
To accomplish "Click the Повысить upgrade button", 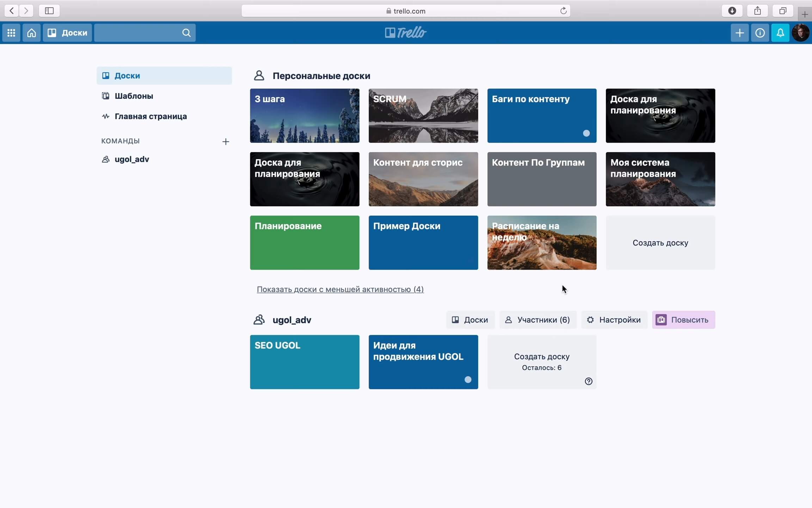I will coord(683,320).
